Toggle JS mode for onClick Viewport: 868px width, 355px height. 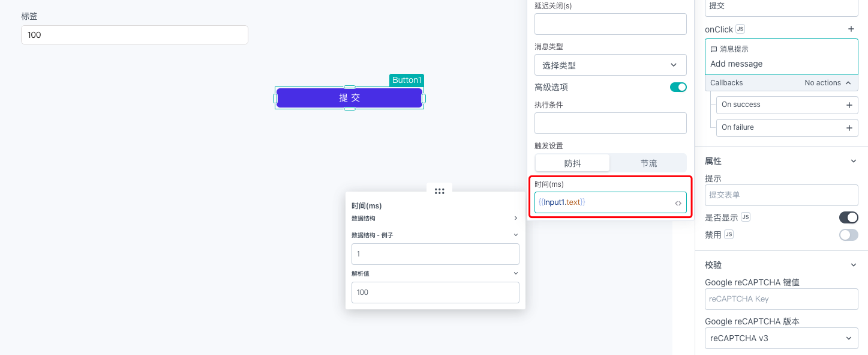pos(740,29)
